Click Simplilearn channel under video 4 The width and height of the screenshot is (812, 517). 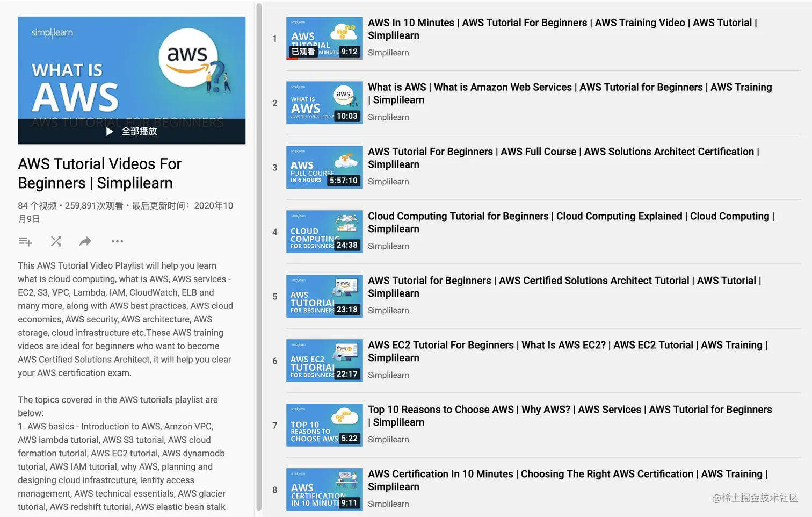tap(388, 246)
